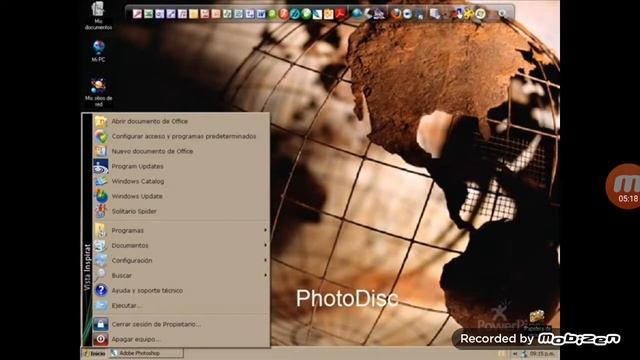Open the Ejecutar... dialog entry
This screenshot has width=640, height=360.
pyautogui.click(x=180, y=306)
